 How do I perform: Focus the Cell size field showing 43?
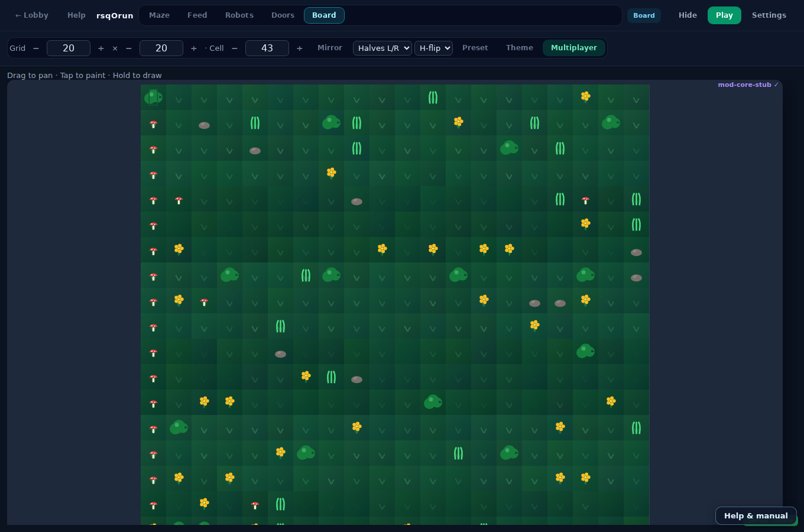pyautogui.click(x=267, y=48)
